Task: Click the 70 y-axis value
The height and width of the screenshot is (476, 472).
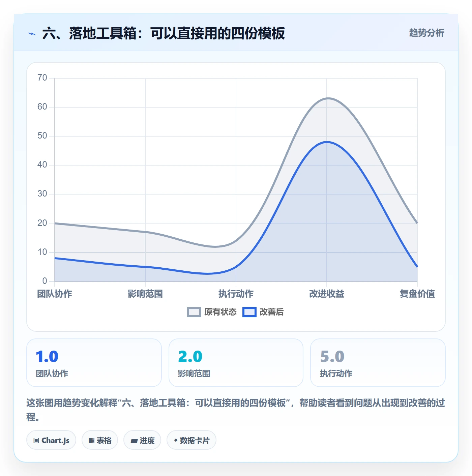Action: pyautogui.click(x=42, y=78)
